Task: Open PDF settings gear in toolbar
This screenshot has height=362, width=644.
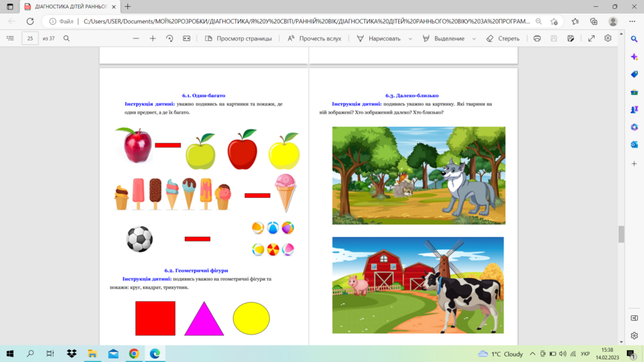Action: click(x=608, y=38)
